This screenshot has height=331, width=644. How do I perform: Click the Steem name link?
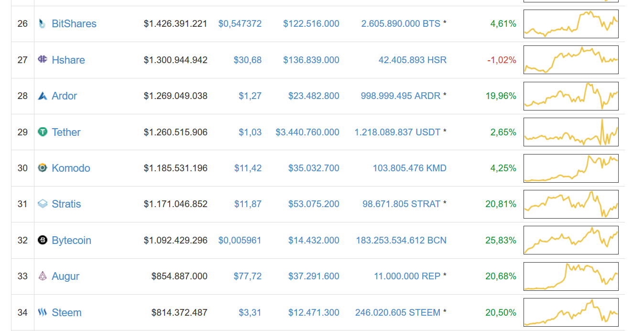pos(66,312)
